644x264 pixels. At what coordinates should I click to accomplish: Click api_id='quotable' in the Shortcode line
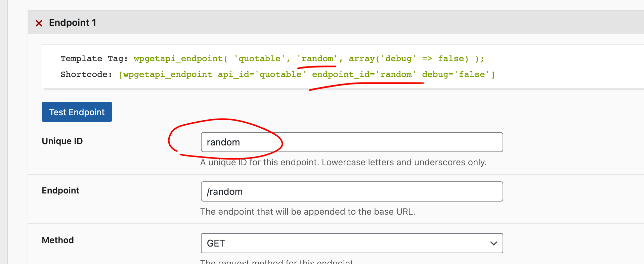point(262,75)
